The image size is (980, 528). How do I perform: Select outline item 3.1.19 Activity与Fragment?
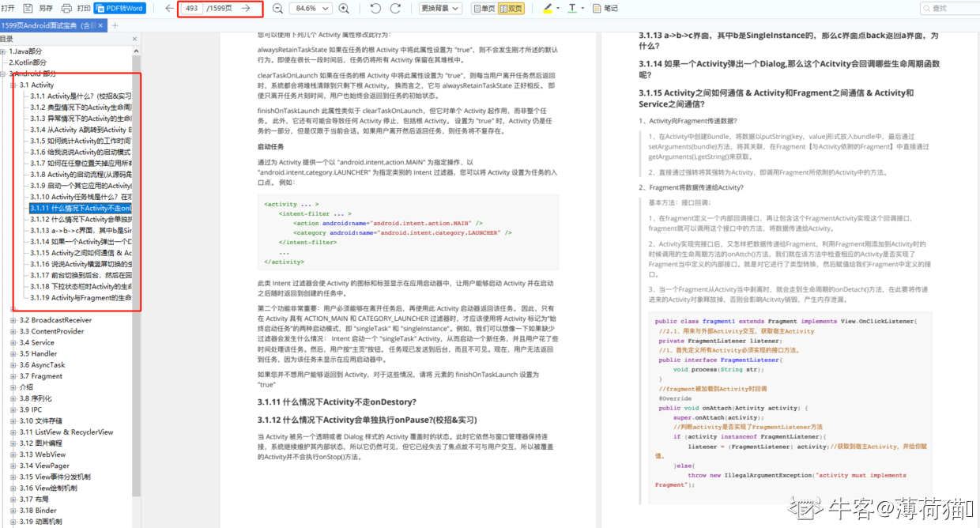click(81, 298)
